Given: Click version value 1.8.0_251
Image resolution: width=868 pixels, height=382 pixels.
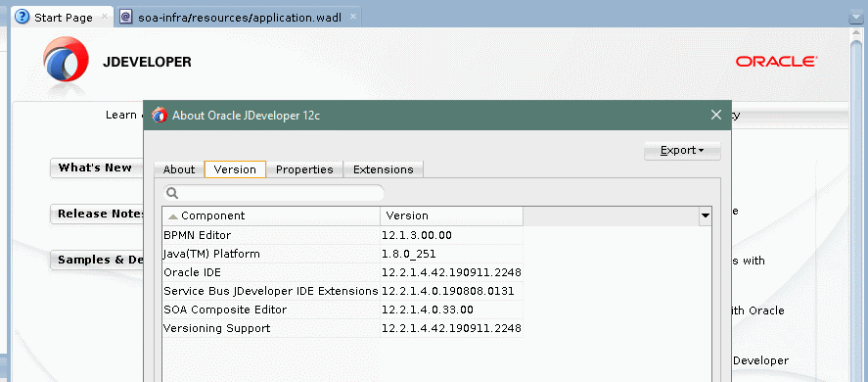Looking at the screenshot, I should (x=408, y=254).
